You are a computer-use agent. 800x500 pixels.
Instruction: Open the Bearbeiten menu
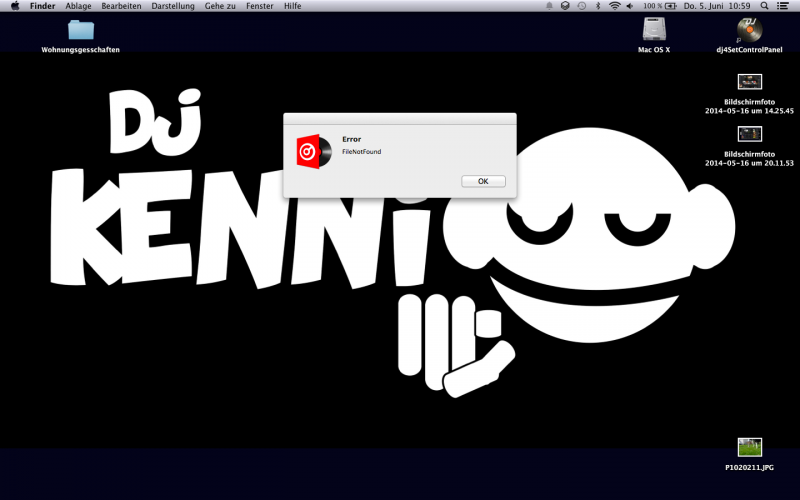tap(121, 6)
